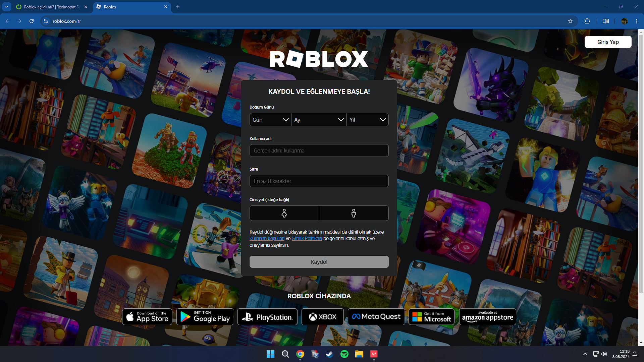
Task: Click the Get it from Microsoft badge
Action: 431,317
